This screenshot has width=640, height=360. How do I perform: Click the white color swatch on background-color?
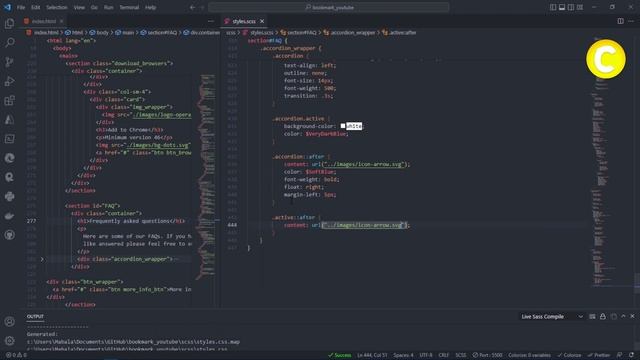tap(343, 126)
